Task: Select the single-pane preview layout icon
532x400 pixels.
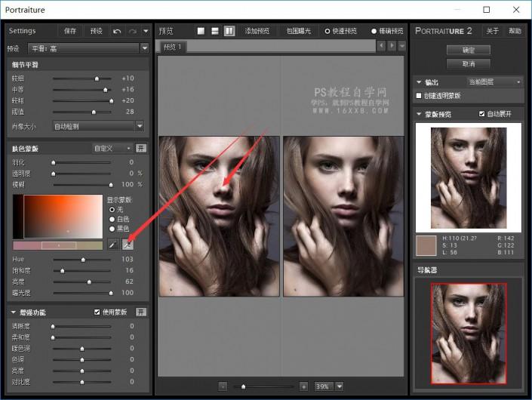Action: pos(201,31)
